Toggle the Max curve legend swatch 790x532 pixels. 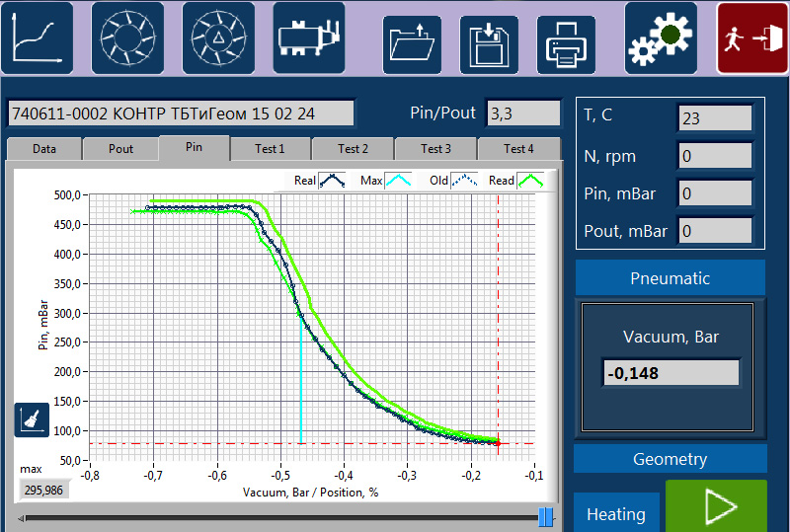398,181
